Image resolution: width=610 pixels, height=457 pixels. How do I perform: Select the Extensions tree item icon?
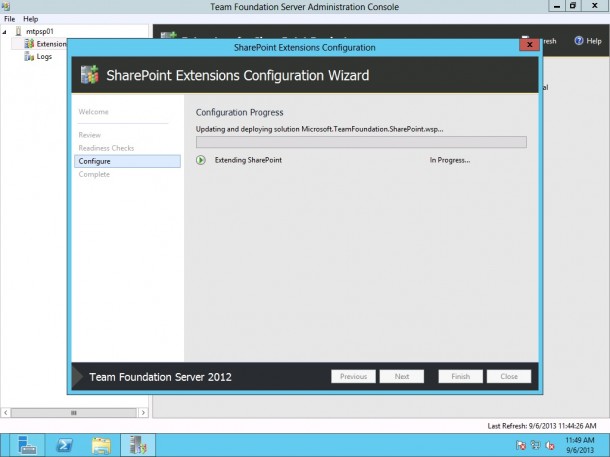(x=29, y=44)
